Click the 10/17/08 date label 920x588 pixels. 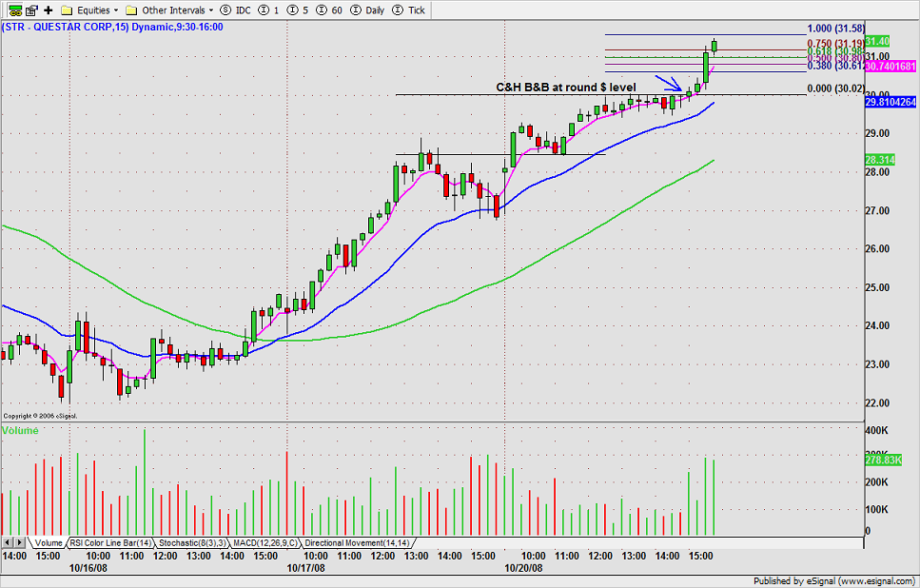305,568
